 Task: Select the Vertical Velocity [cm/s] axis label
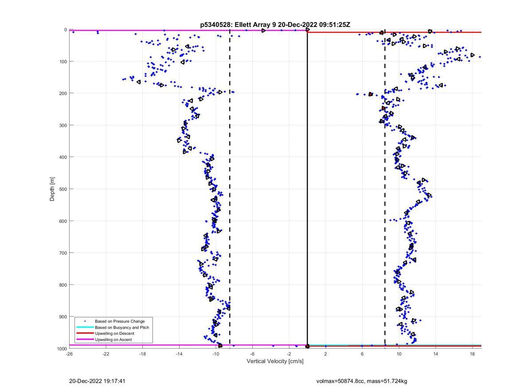(x=275, y=361)
